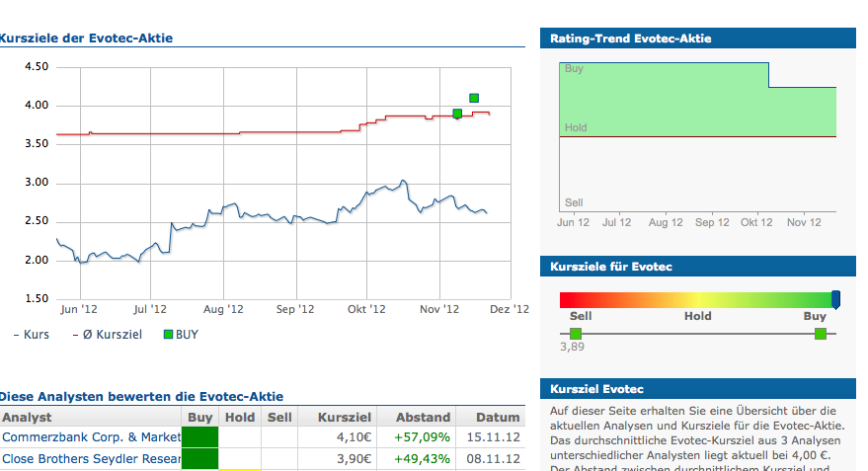Sort by the Kursziel column header

click(339, 417)
